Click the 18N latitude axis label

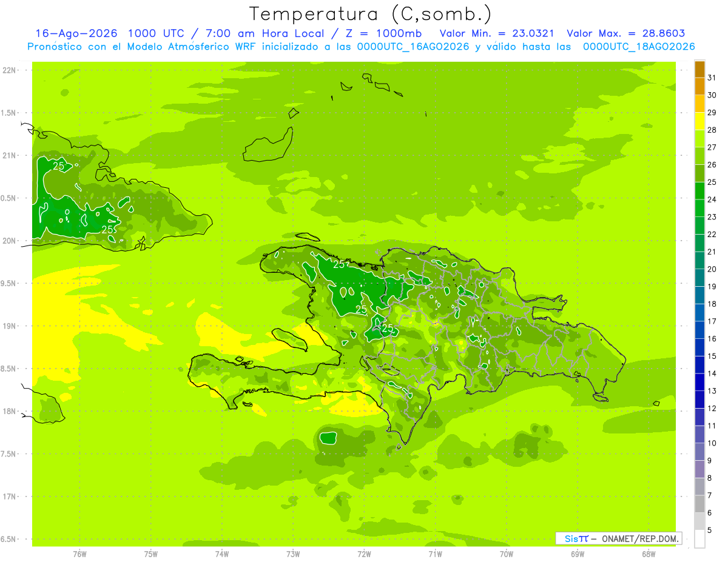point(10,411)
